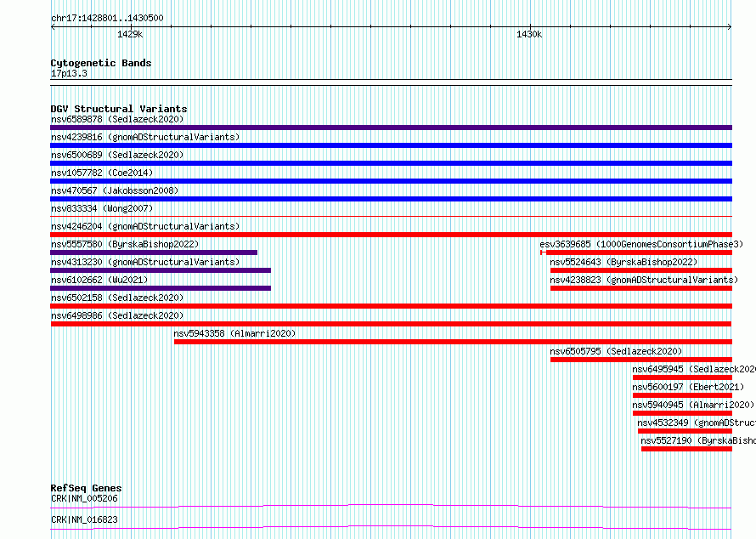Click the red bar under nsv5600197

point(682,395)
